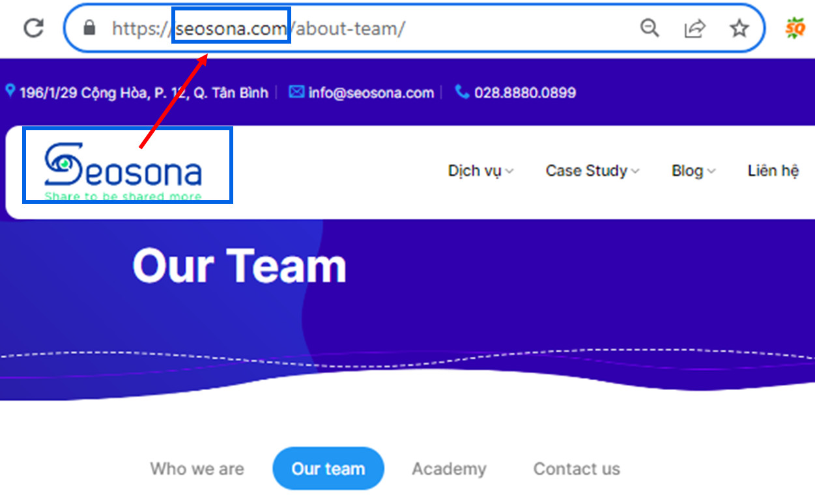
Task: Click the address bar URL field
Action: 365,28
